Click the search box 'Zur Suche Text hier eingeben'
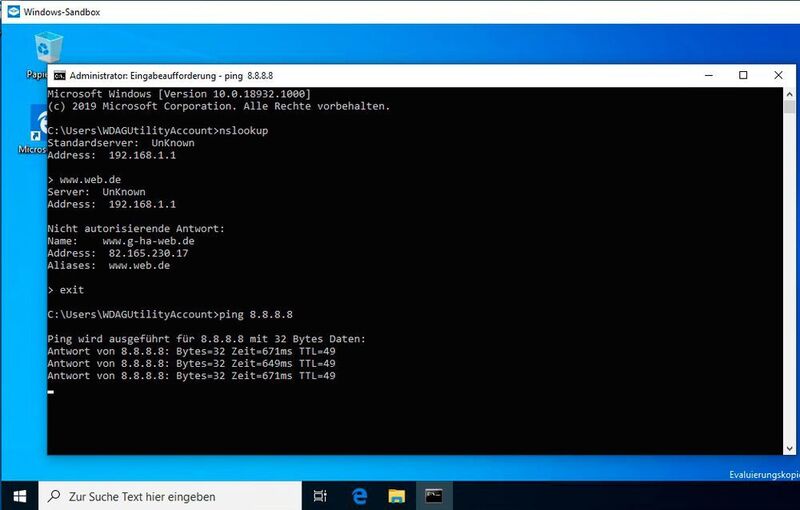Screen dimensions: 800x510 point(170,496)
